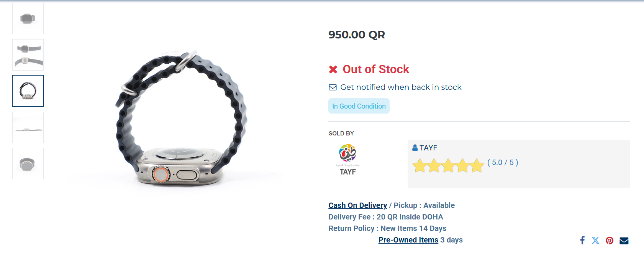Share the watch listing on X
Viewport: 644px width, 254px height.
coord(596,240)
